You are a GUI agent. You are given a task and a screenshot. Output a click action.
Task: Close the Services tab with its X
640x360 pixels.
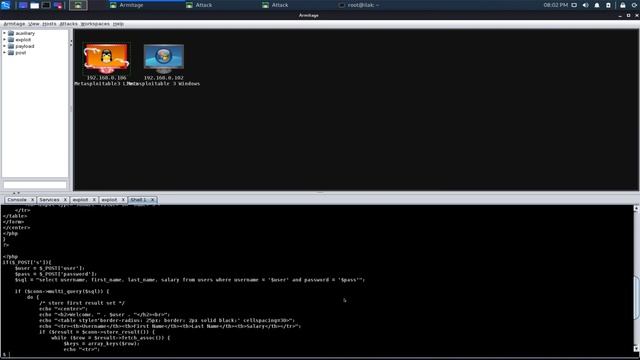[65, 200]
